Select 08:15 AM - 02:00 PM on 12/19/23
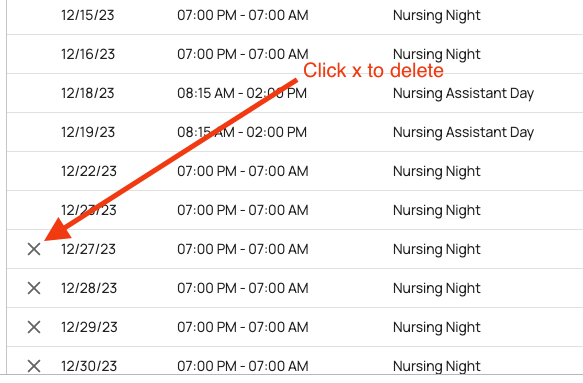The height and width of the screenshot is (383, 583). [242, 132]
